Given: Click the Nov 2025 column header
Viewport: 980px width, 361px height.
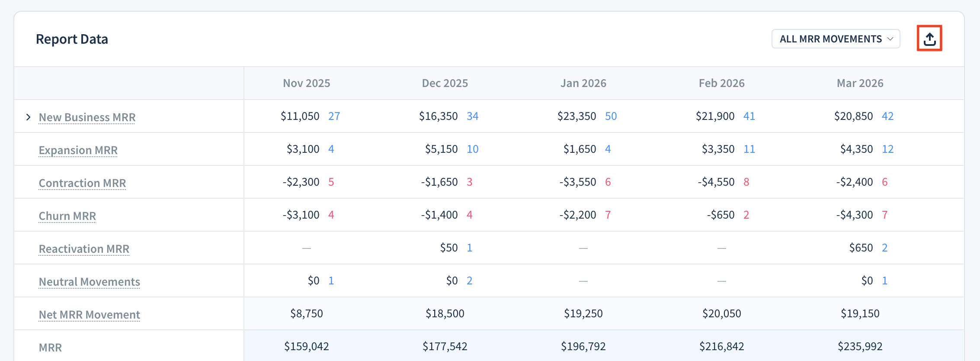Looking at the screenshot, I should click(x=307, y=83).
